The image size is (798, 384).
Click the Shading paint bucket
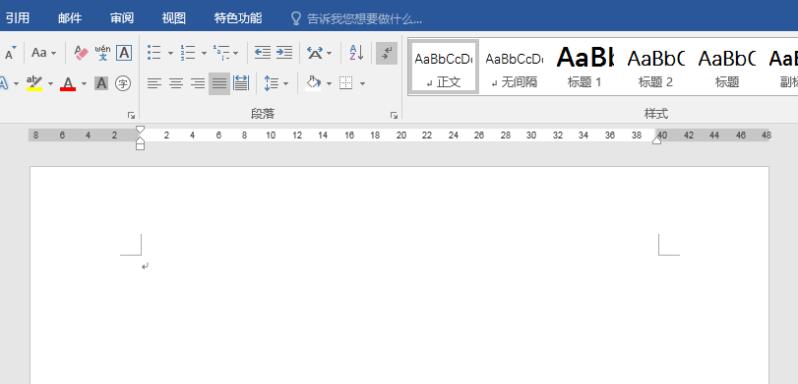314,83
